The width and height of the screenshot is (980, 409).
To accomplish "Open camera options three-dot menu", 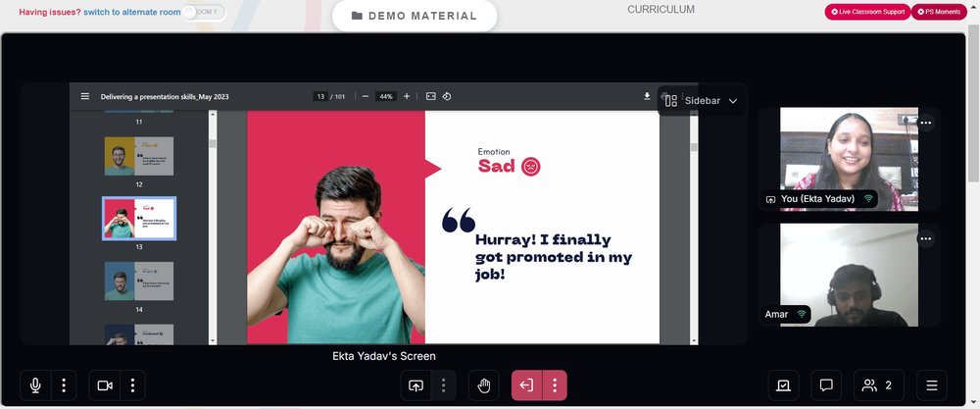I will pyautogui.click(x=132, y=385).
